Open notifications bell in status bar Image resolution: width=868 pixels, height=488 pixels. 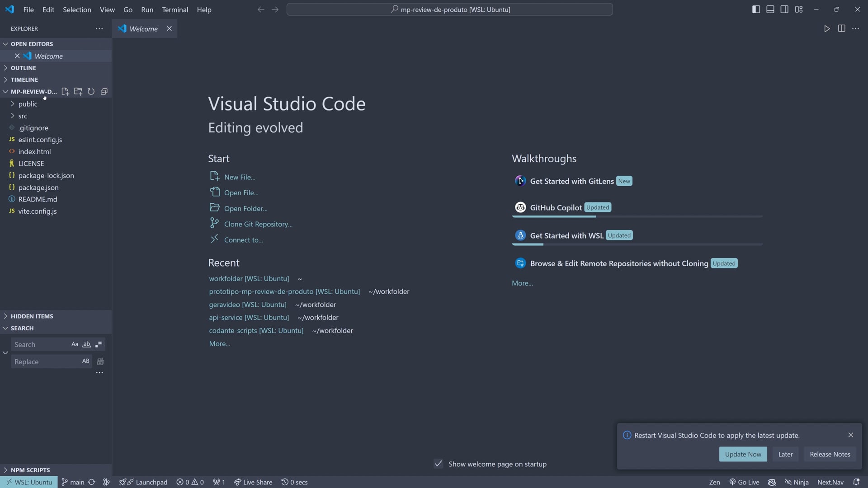(856, 482)
